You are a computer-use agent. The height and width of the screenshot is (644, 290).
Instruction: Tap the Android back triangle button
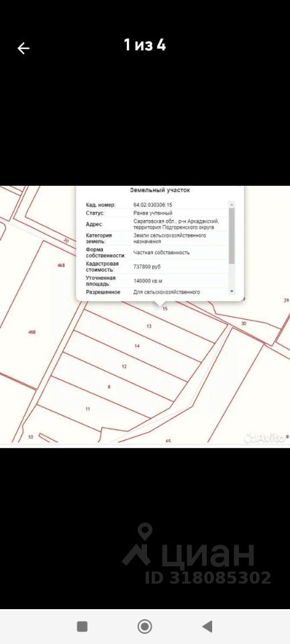point(207,627)
